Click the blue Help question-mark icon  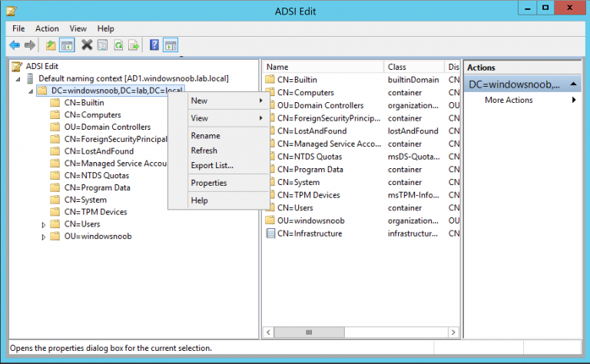[x=154, y=45]
